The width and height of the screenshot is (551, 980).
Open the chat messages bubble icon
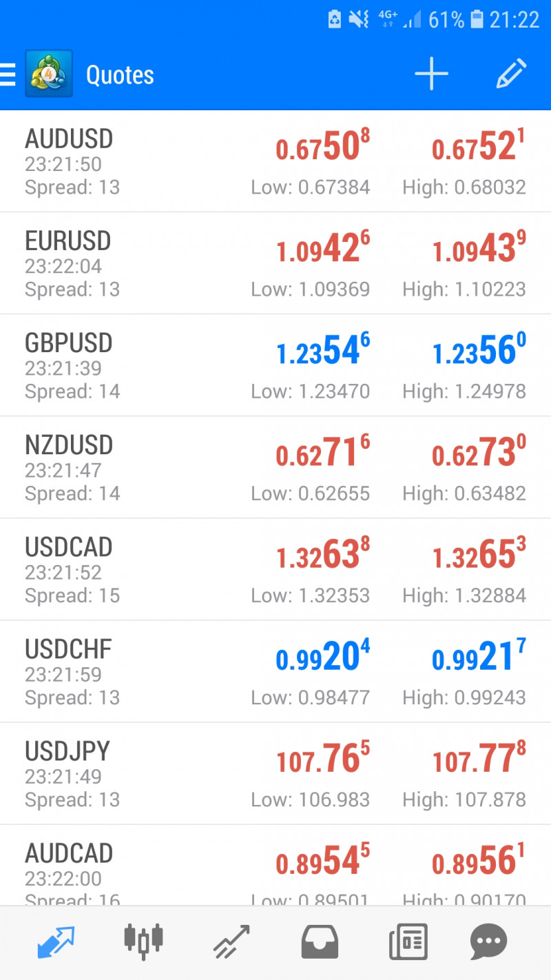coord(488,942)
